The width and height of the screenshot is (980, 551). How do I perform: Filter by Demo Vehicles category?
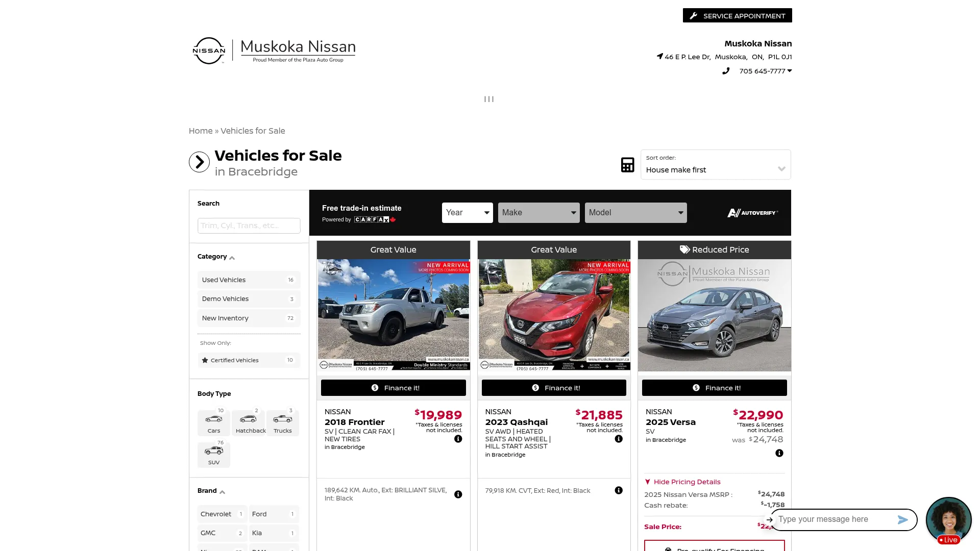(x=249, y=299)
